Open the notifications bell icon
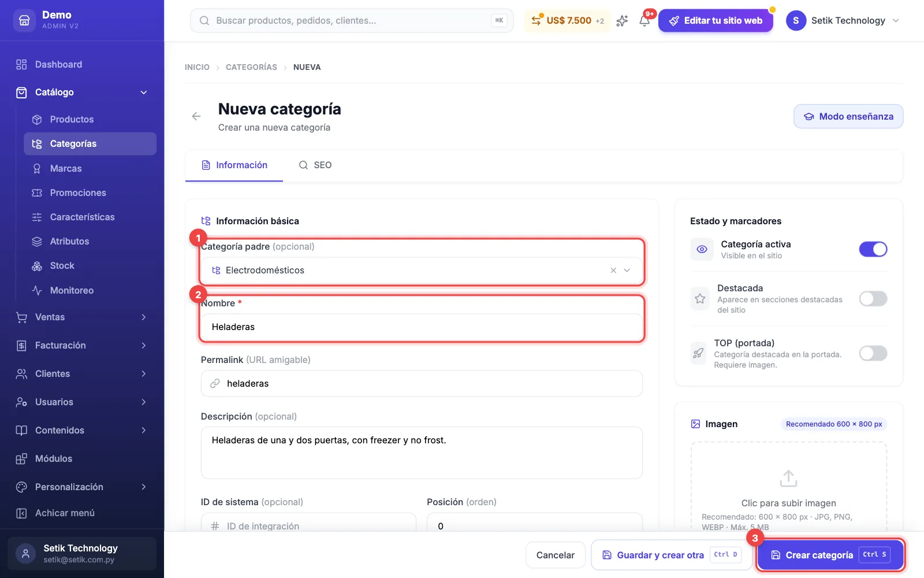The width and height of the screenshot is (924, 578). tap(644, 21)
